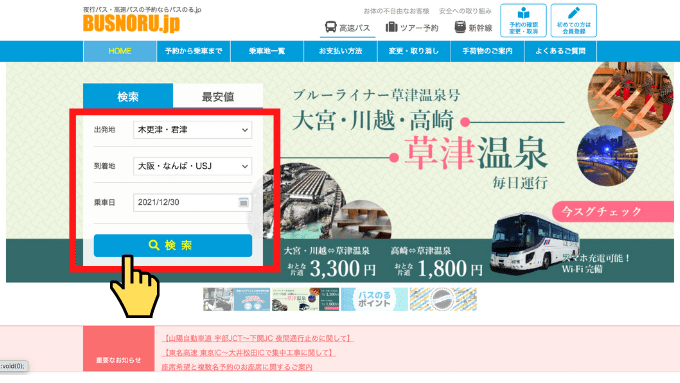
Task: Open the よくあるご質問 menu item
Action: pyautogui.click(x=560, y=51)
